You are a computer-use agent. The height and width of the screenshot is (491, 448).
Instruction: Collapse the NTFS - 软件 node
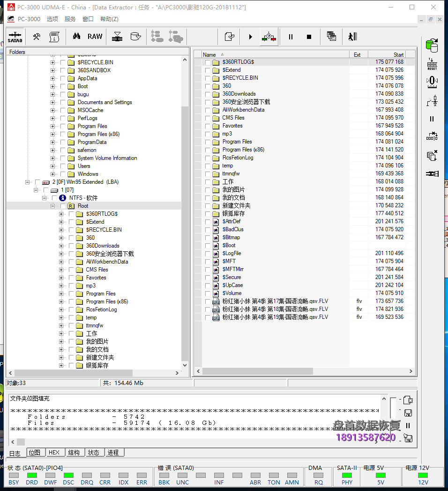click(44, 198)
